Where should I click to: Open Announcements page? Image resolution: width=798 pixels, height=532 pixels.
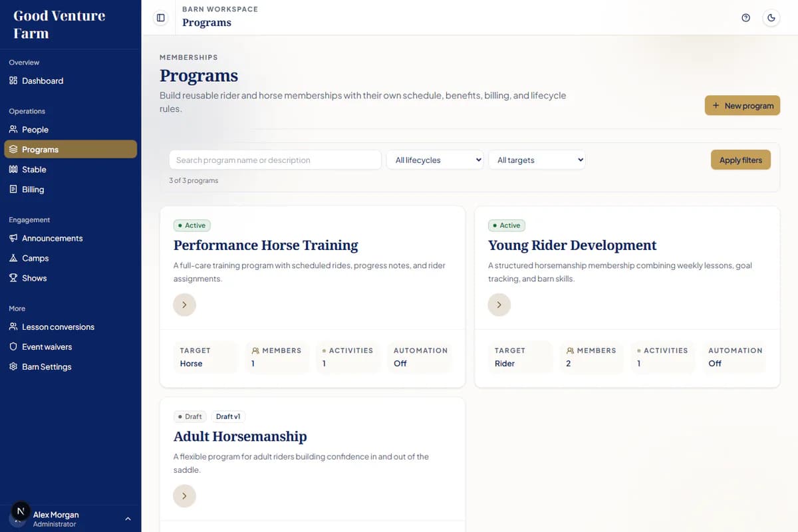click(x=70, y=238)
